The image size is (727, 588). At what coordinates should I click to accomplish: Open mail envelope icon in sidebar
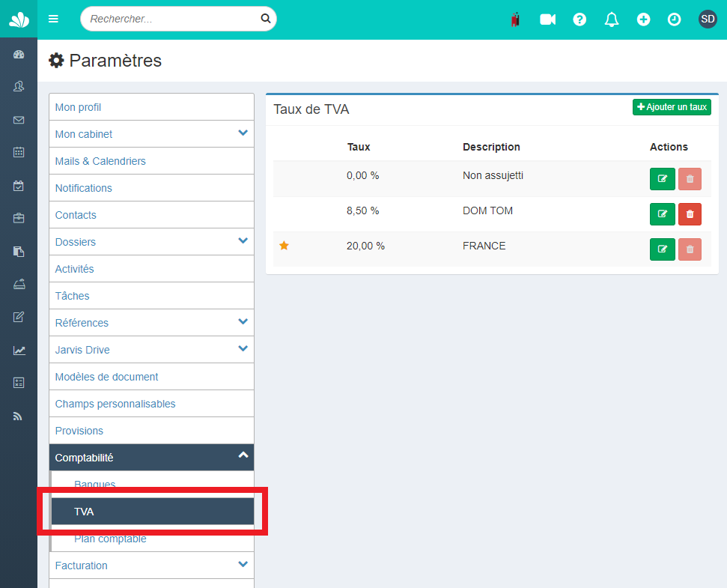[x=19, y=120]
